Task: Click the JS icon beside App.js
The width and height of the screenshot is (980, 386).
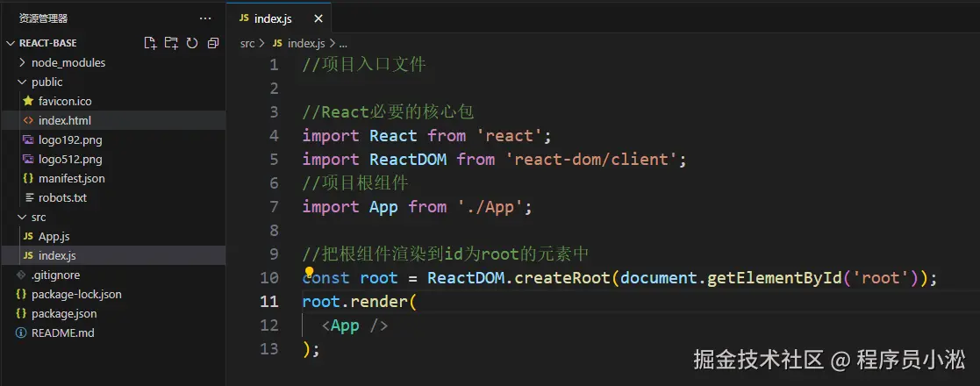Action: coord(27,237)
